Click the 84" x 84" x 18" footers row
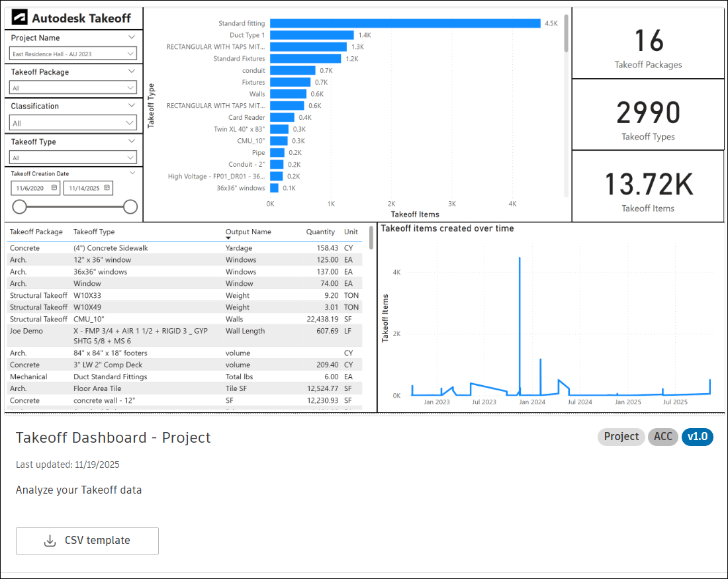Screen dimensions: 728x579 (x=185, y=353)
